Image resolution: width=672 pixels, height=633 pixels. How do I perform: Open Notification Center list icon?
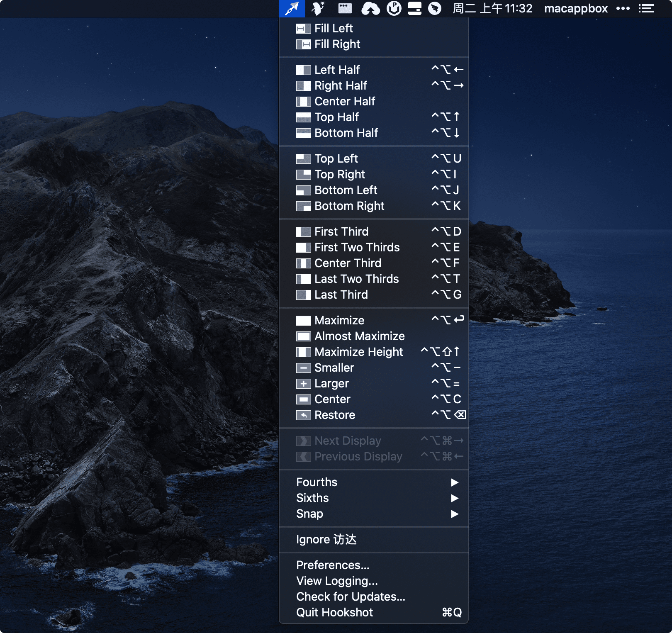point(646,8)
